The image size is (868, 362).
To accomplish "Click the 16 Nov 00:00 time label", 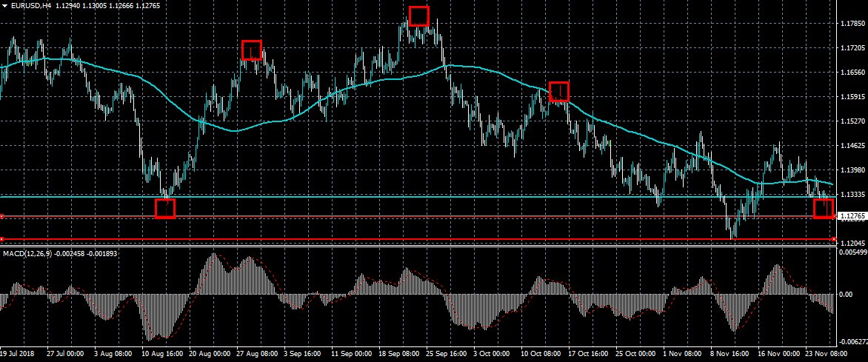I will click(x=778, y=352).
